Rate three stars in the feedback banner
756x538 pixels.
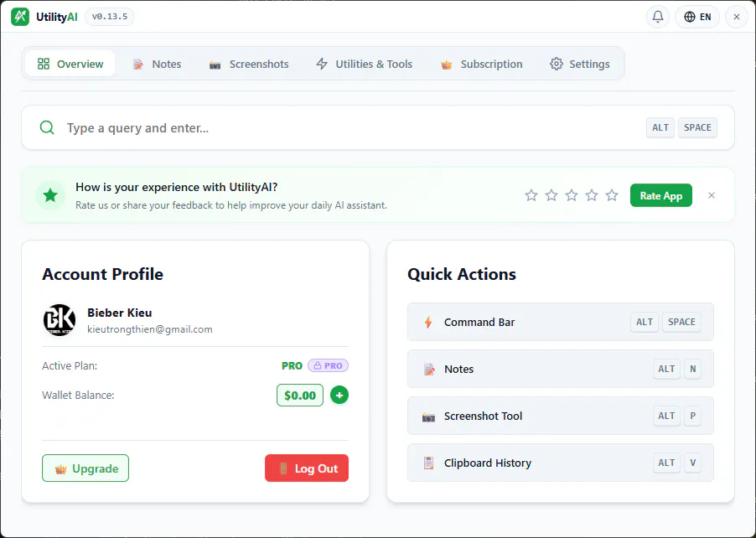coord(572,195)
